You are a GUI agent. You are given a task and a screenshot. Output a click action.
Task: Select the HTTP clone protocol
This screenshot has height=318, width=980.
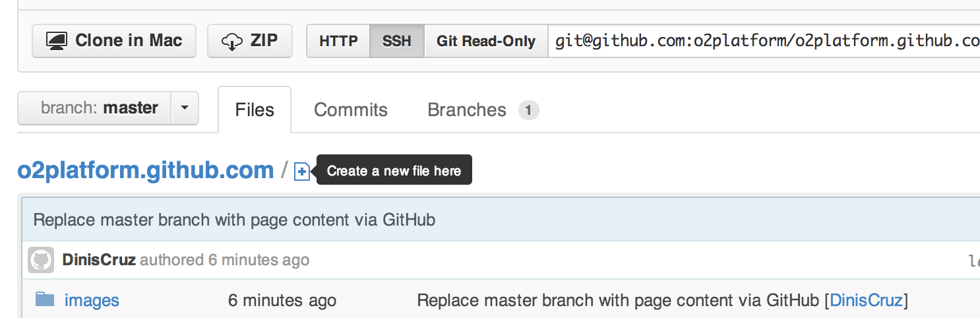(x=338, y=41)
